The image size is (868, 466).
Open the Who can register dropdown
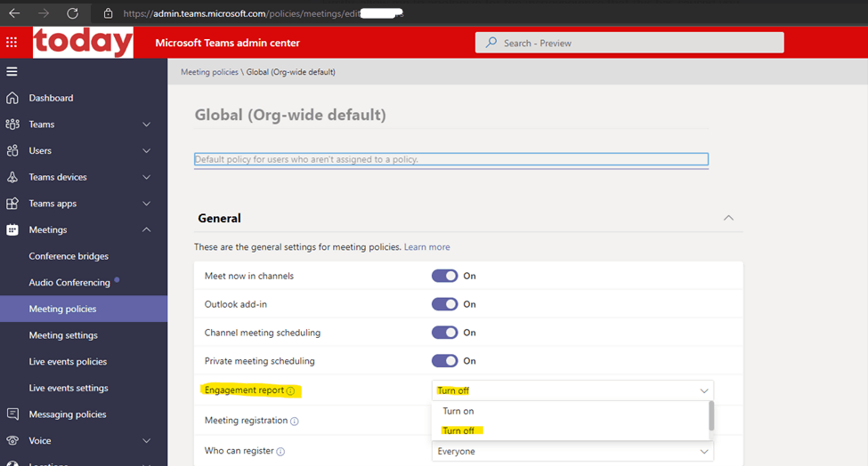[572, 451]
